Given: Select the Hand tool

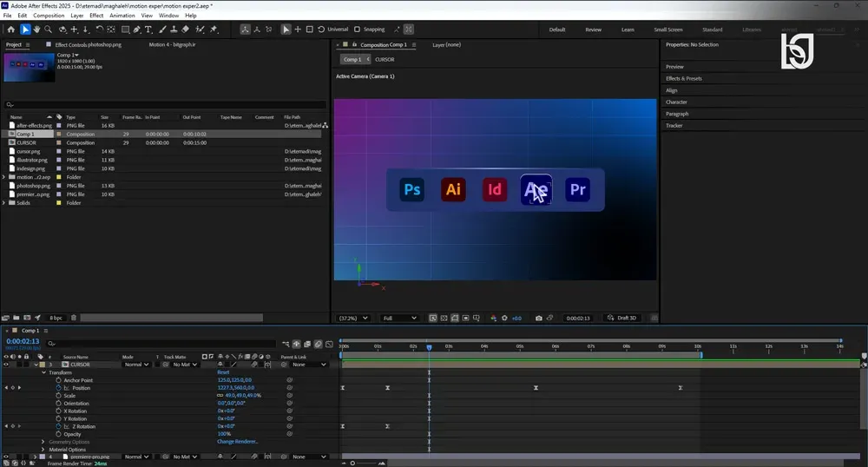Looking at the screenshot, I should 36,30.
